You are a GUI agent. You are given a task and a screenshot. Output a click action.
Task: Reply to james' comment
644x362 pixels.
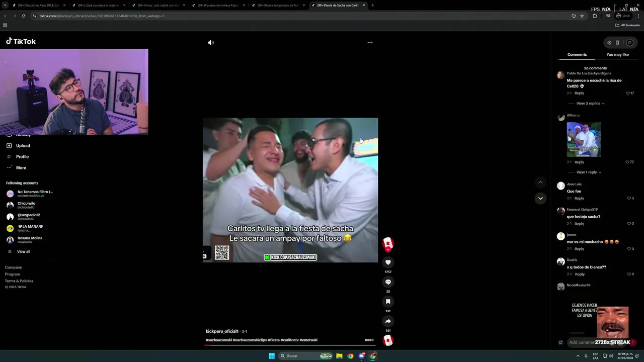[x=579, y=248]
